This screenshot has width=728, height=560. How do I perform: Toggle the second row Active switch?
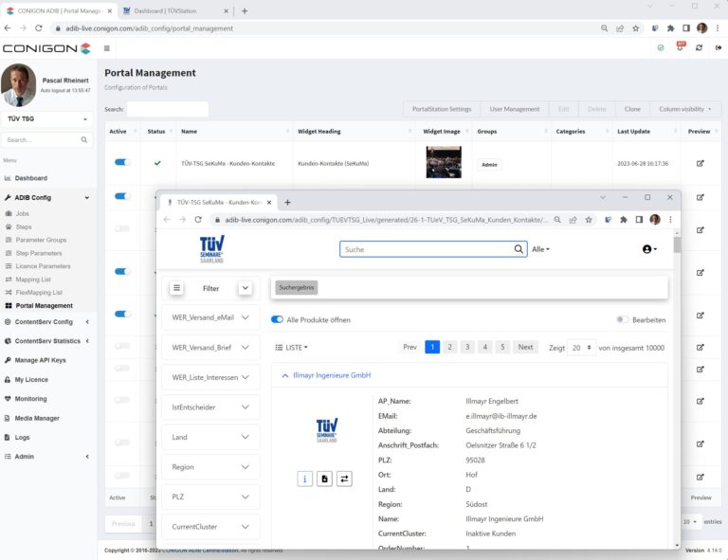pyautogui.click(x=122, y=196)
